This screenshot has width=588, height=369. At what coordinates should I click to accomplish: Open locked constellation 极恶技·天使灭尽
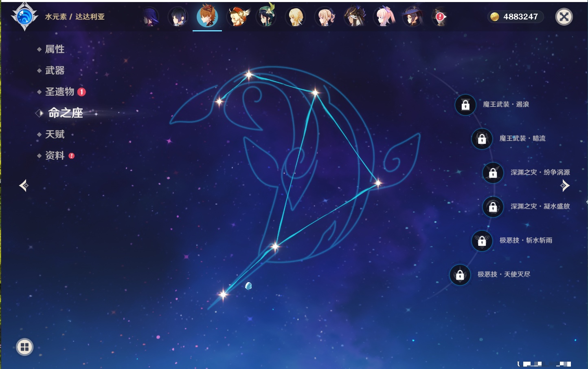[x=460, y=274]
